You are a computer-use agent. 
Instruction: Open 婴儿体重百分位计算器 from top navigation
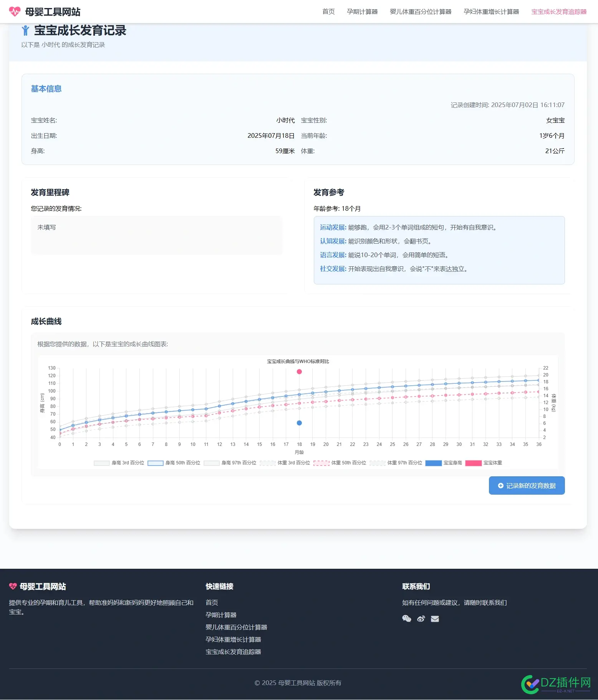pos(421,12)
